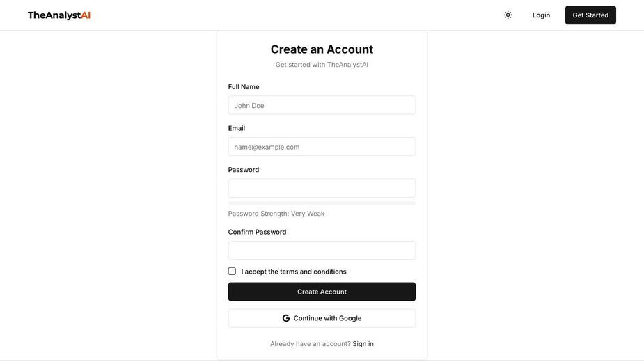Click the Confirm Password field label
This screenshot has width=644, height=362.
257,232
